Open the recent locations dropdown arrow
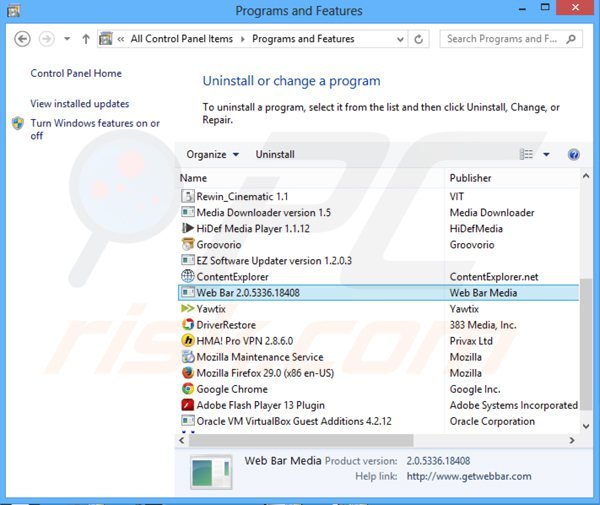Viewport: 600px width, 505px height. (67, 39)
